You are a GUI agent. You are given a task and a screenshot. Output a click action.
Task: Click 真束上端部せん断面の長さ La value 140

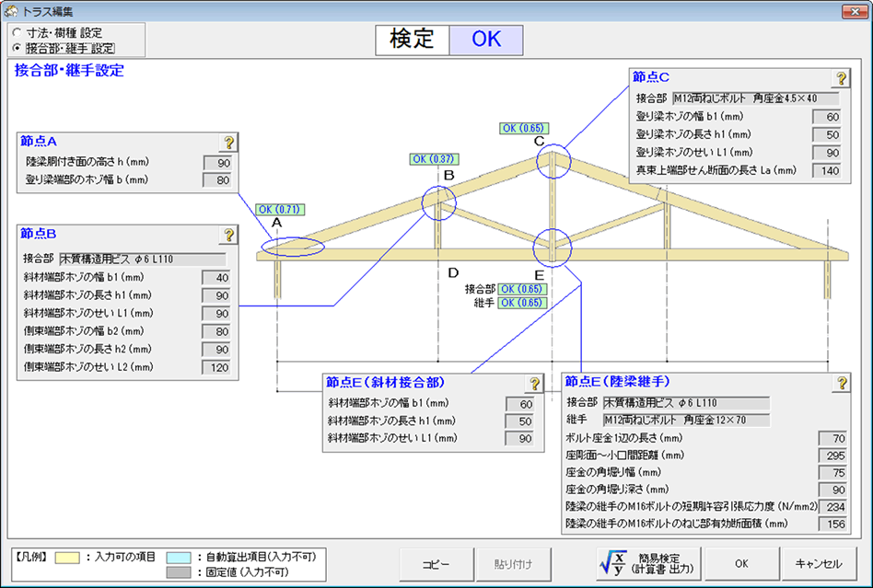click(827, 171)
